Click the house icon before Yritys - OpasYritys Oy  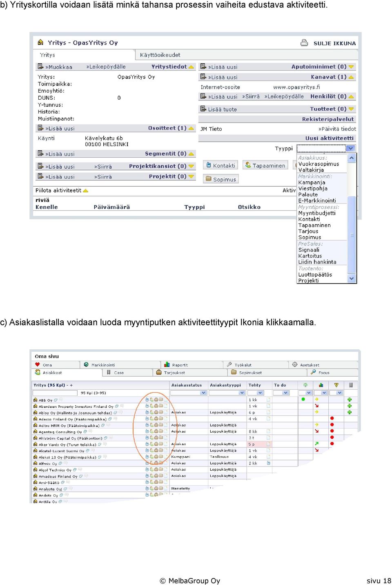point(40,42)
